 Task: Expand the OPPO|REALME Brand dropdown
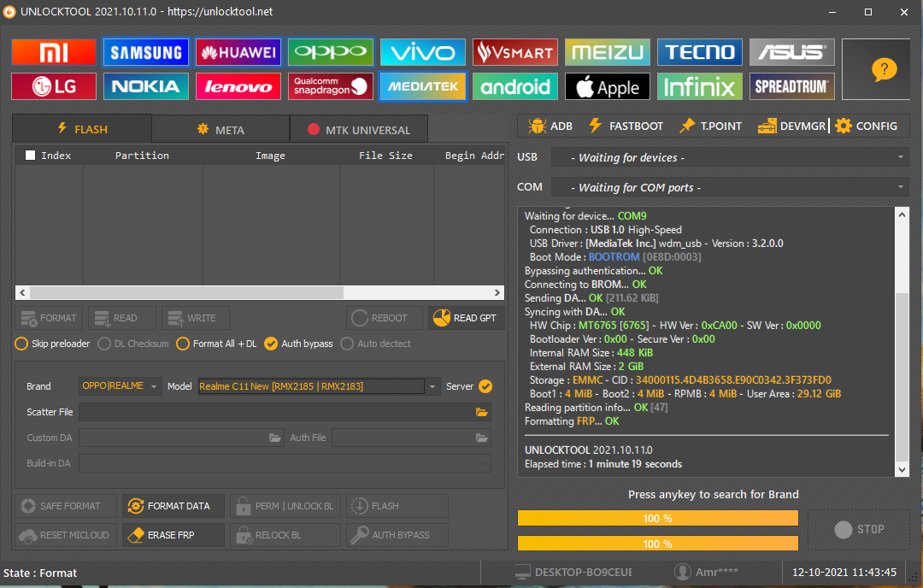click(154, 386)
